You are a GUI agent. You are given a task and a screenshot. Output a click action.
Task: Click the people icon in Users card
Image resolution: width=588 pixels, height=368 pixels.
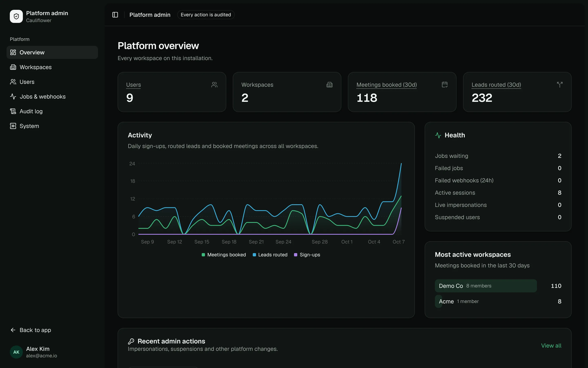point(214,85)
